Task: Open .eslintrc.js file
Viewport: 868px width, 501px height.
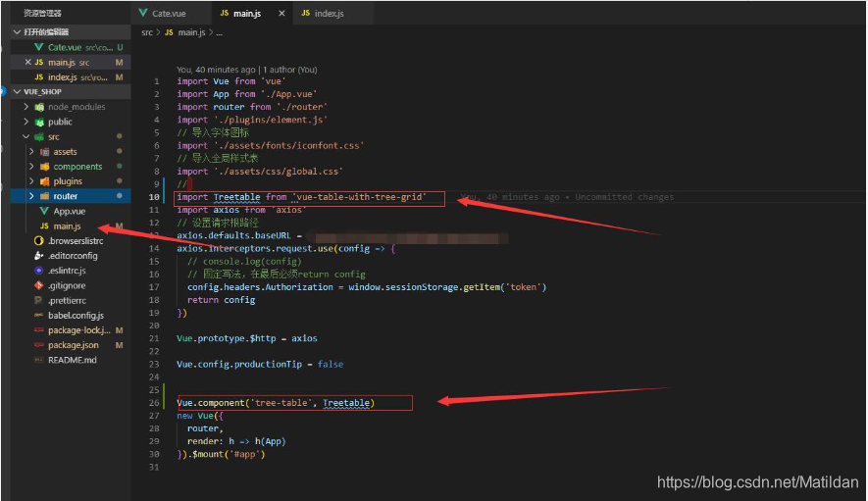Action: (67, 271)
